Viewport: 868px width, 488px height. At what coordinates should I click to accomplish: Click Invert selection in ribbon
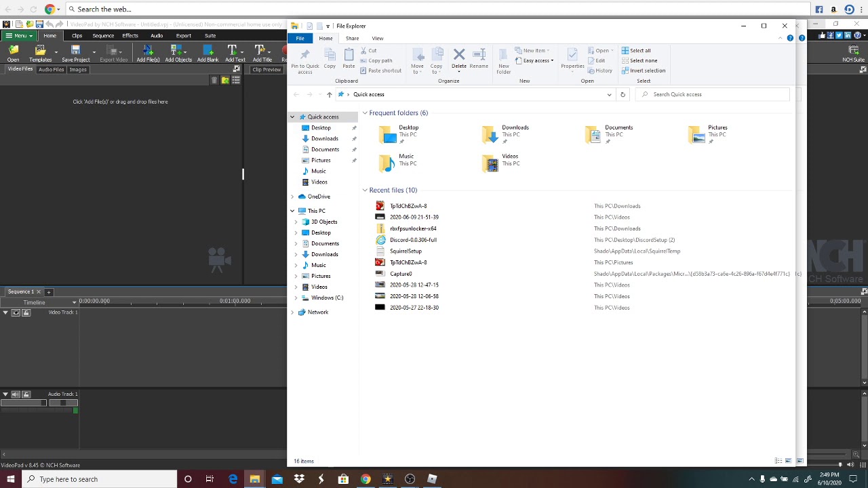point(643,70)
